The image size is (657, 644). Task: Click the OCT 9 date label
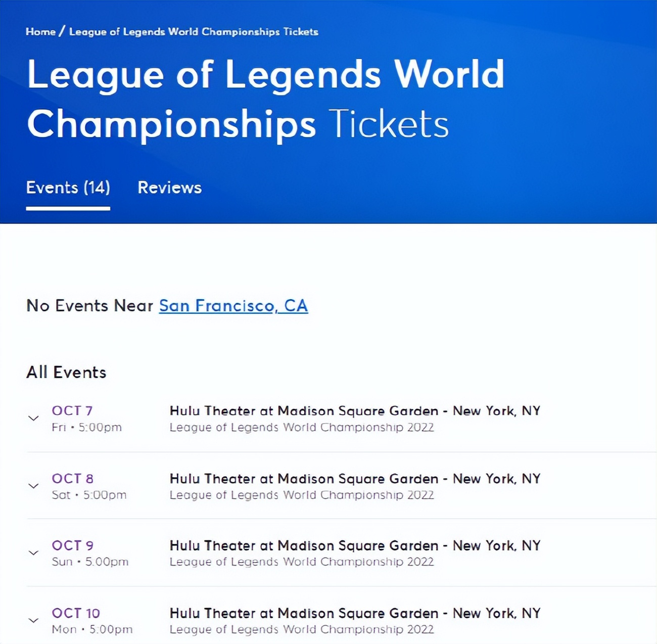pos(72,545)
